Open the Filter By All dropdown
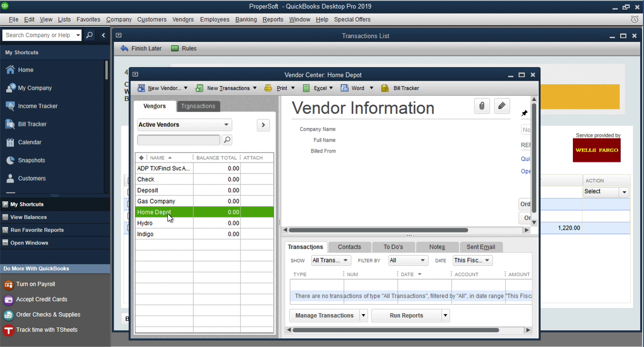The height and width of the screenshot is (347, 644). click(x=407, y=260)
